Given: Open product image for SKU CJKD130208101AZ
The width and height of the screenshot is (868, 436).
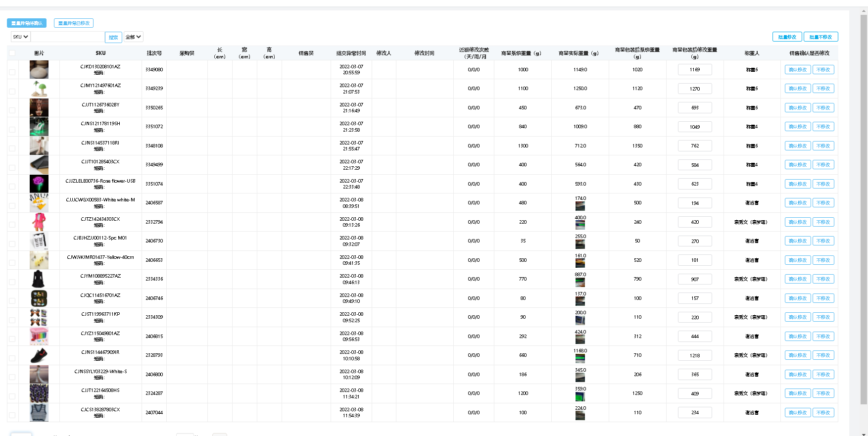Looking at the screenshot, I should (x=39, y=70).
